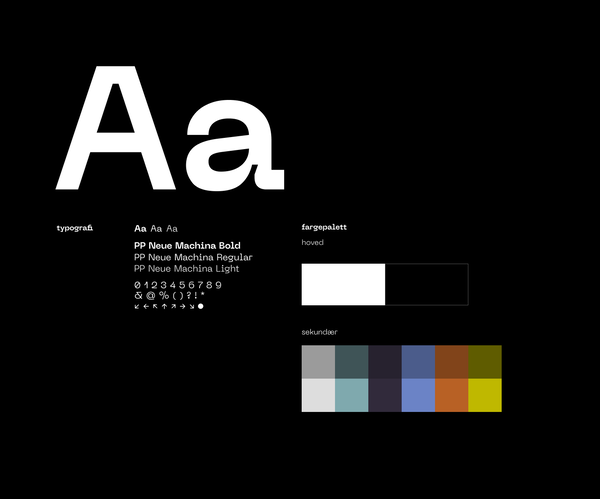
Task: Click the "typografi" heading
Action: pyautogui.click(x=75, y=228)
